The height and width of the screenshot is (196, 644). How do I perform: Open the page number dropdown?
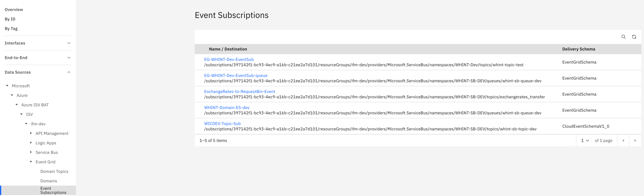(x=585, y=140)
